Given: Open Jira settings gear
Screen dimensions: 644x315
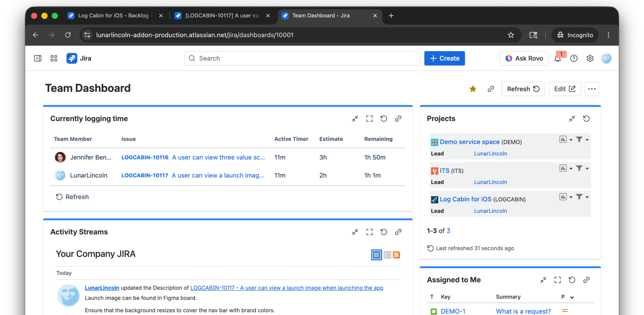Looking at the screenshot, I should point(590,58).
